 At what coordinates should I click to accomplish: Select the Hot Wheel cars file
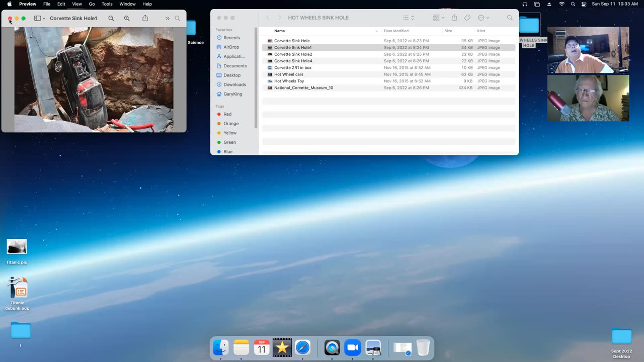pyautogui.click(x=288, y=74)
